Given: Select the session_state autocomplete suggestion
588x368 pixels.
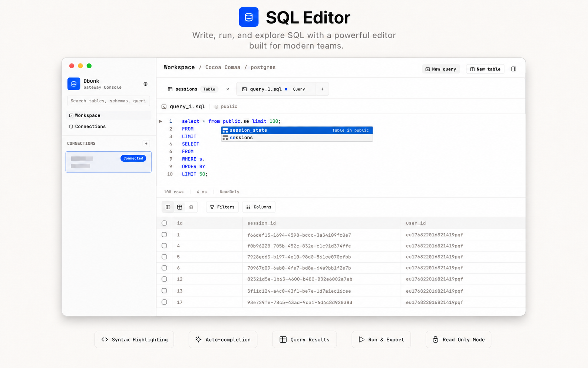Looking at the screenshot, I should click(297, 130).
